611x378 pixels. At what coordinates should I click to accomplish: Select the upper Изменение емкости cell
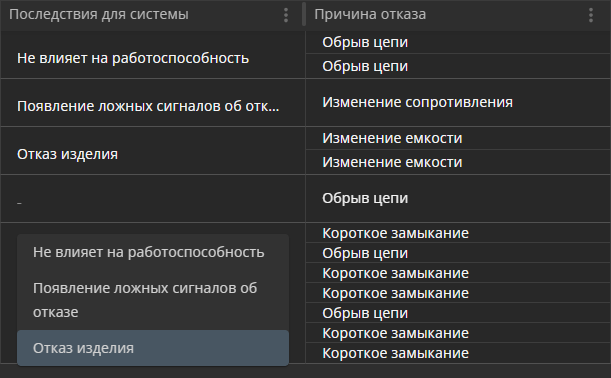[458, 138]
